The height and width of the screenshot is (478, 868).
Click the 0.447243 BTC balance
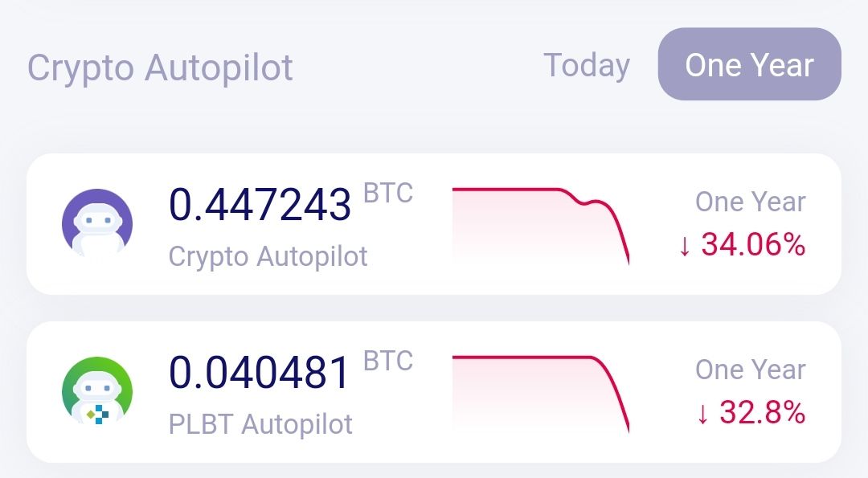click(260, 204)
